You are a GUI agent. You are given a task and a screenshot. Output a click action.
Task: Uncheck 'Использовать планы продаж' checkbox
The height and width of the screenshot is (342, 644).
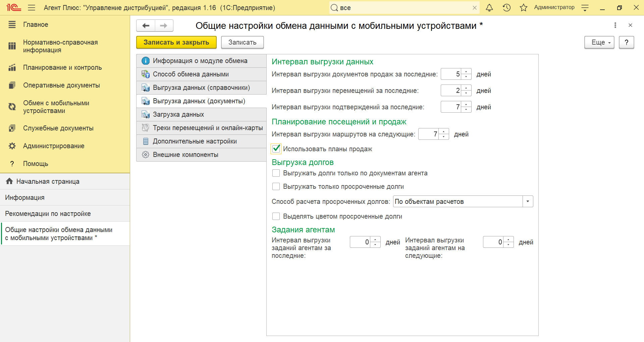pyautogui.click(x=276, y=149)
